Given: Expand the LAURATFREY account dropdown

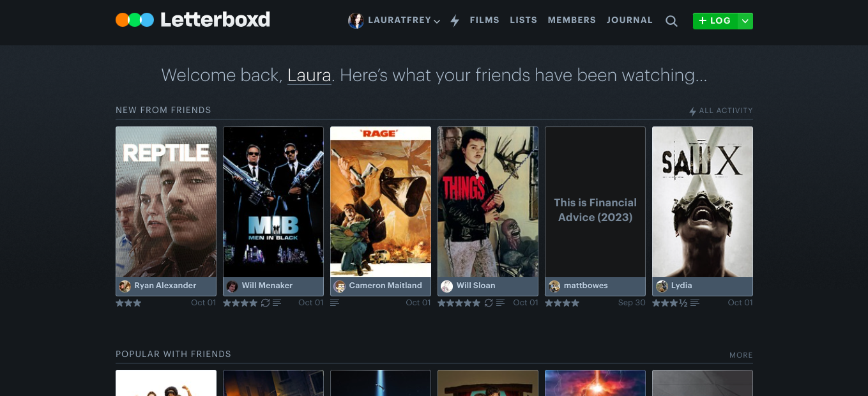Looking at the screenshot, I should 437,21.
